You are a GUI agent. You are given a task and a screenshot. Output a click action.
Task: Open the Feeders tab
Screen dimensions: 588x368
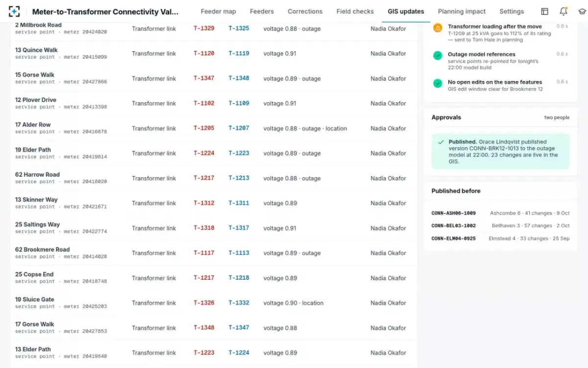click(262, 11)
